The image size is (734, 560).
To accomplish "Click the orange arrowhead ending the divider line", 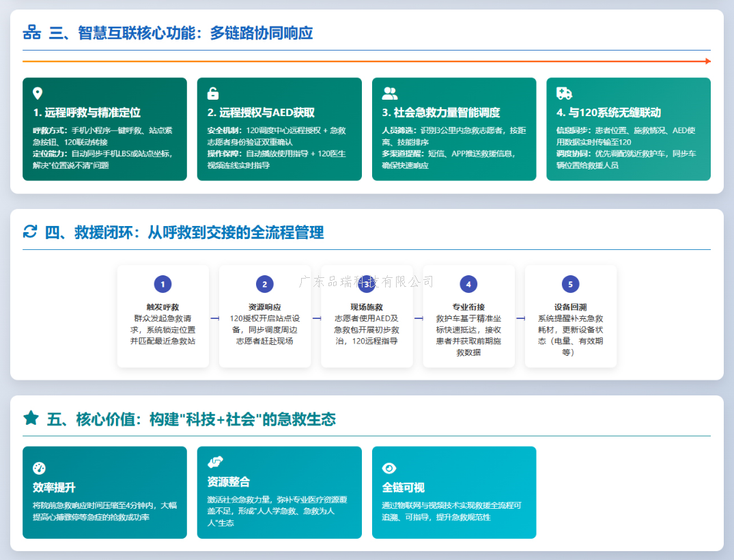I will coord(708,61).
